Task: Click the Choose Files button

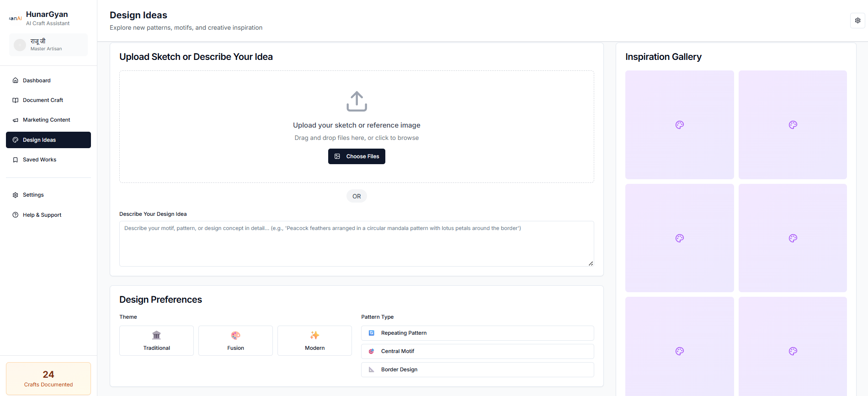Action: click(x=357, y=156)
